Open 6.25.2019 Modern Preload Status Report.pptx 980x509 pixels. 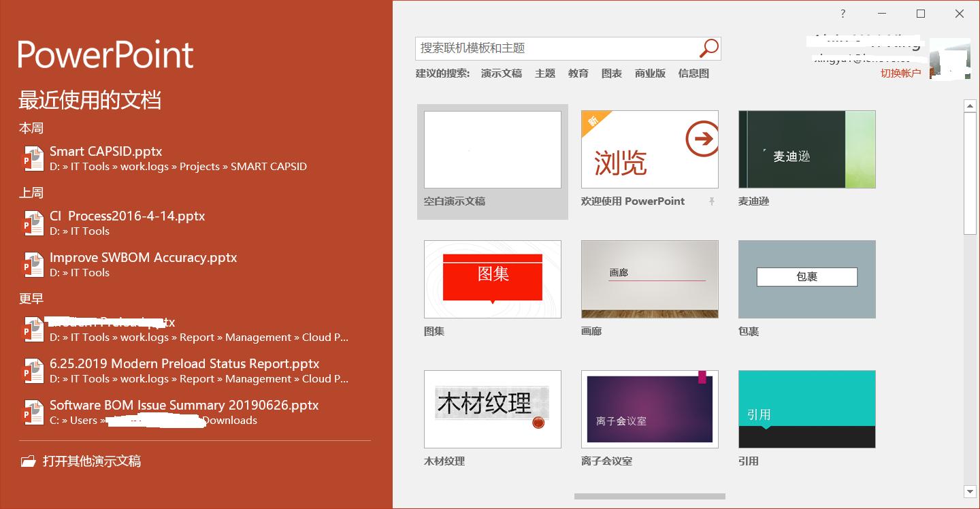pyautogui.click(x=195, y=370)
